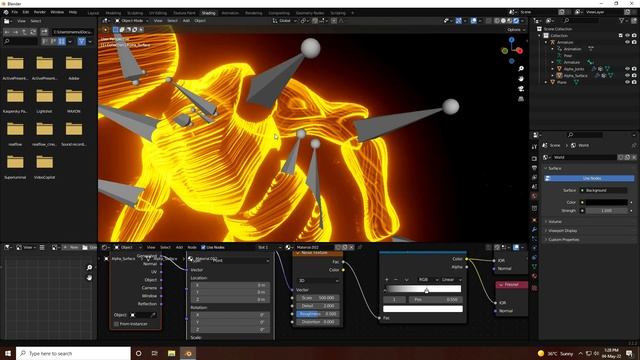Expand the Viewport Display panel

click(562, 231)
